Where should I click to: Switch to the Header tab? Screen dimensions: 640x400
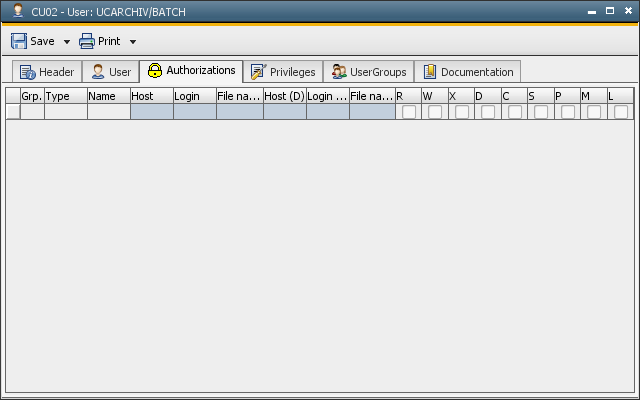point(47,72)
